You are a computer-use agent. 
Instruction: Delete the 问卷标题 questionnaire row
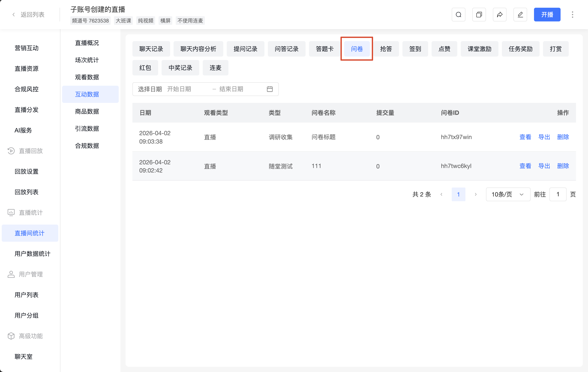coord(563,137)
